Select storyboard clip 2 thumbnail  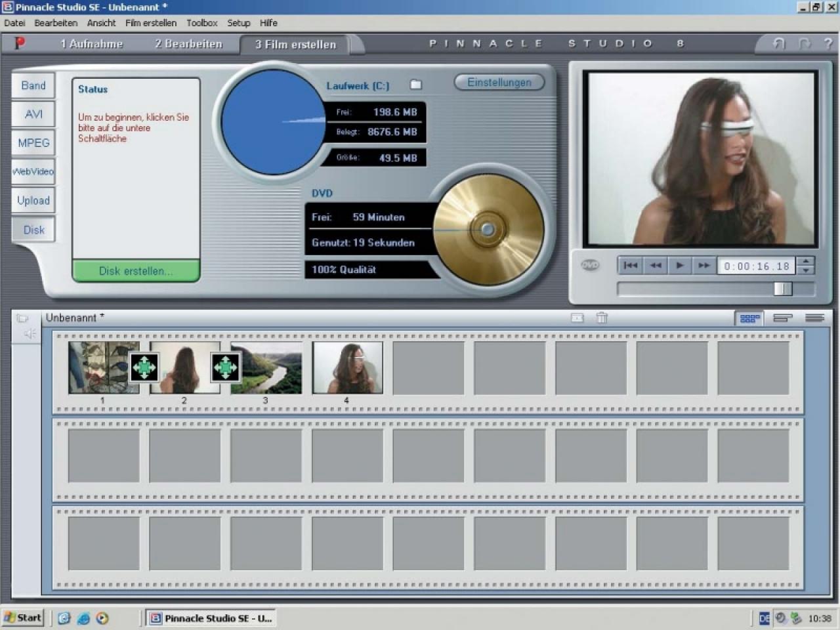tap(184, 367)
